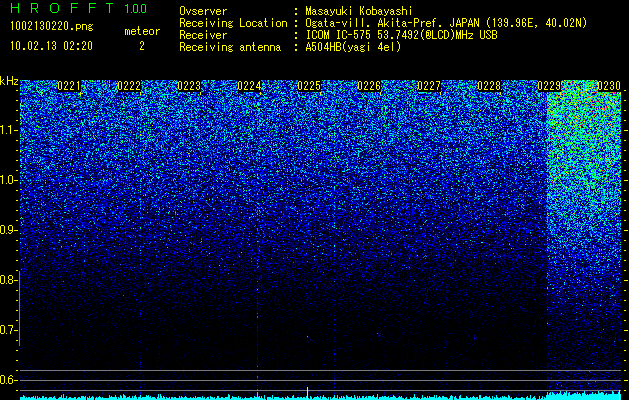
Task: Click the 0228 time marker
Action: pyautogui.click(x=489, y=86)
